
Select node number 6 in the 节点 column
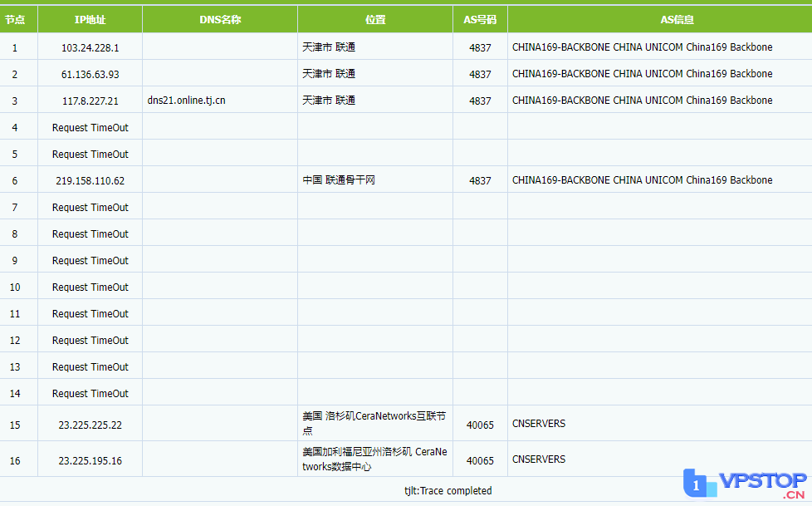(14, 180)
